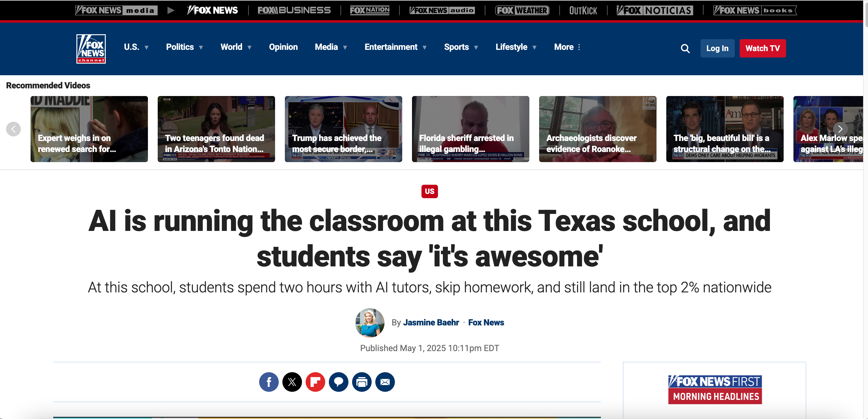Click Fox News logo in top bar
The width and height of the screenshot is (868, 419).
[x=213, y=10]
